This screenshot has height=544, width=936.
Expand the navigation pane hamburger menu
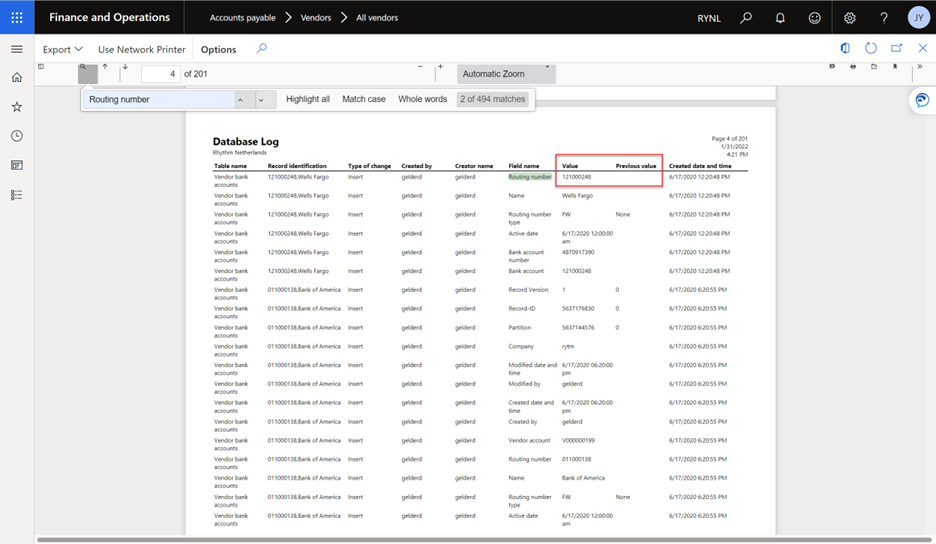(17, 49)
